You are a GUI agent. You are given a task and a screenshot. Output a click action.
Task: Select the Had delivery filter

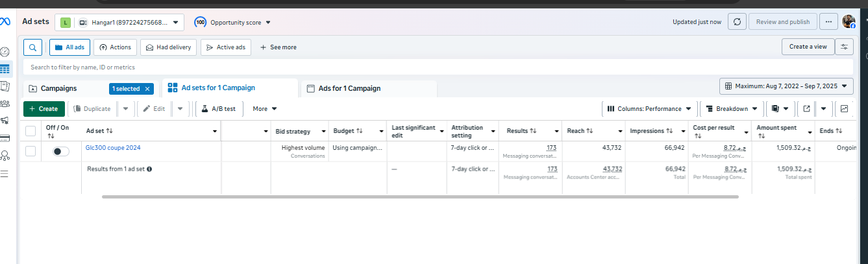click(169, 47)
